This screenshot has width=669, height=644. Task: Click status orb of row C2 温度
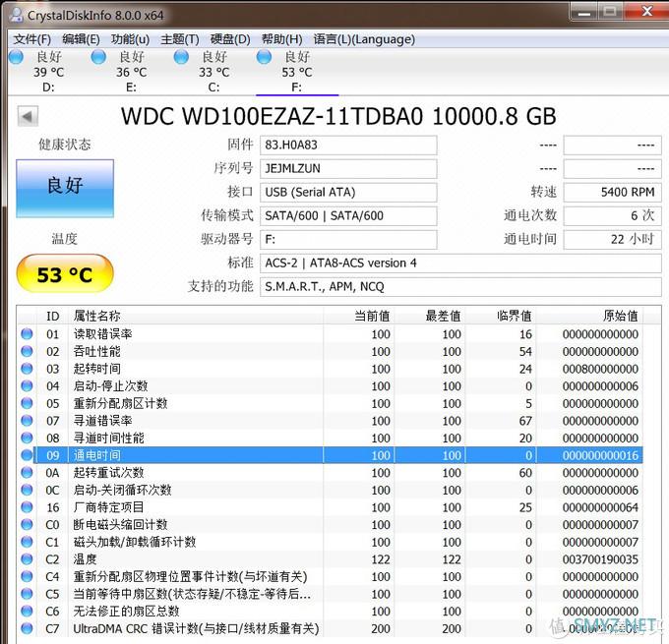pos(27,559)
